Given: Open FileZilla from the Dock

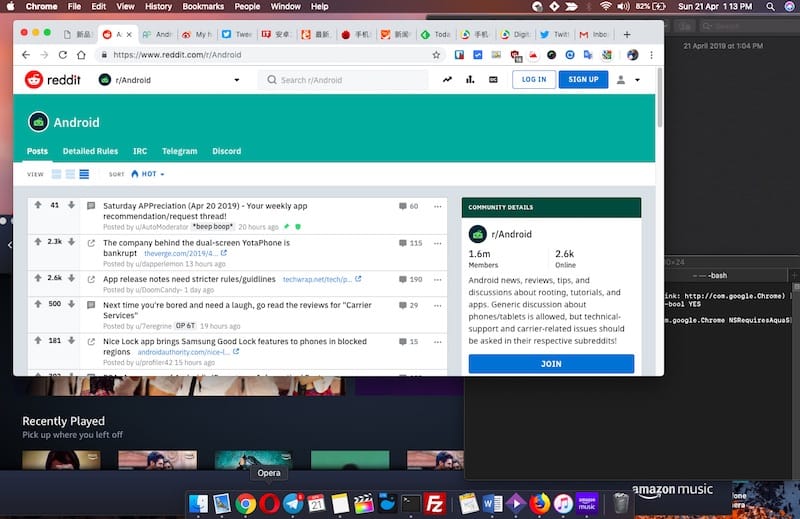Looking at the screenshot, I should 434,504.
